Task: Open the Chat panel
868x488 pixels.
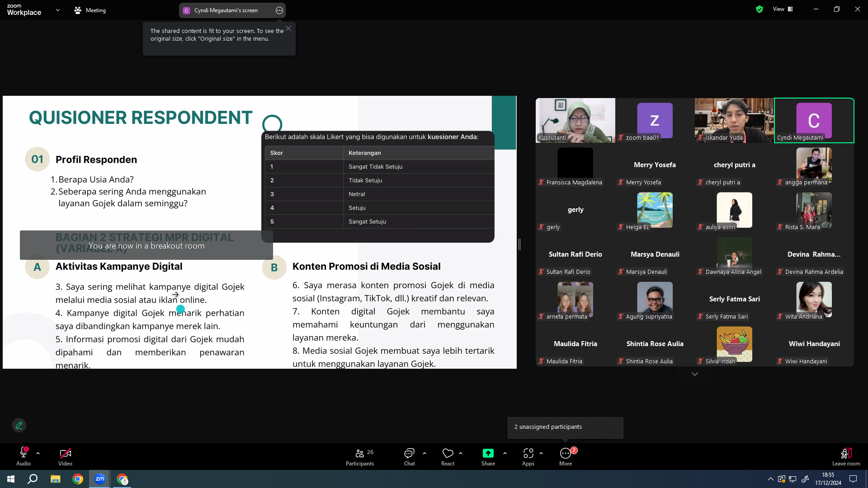Action: [x=410, y=457]
